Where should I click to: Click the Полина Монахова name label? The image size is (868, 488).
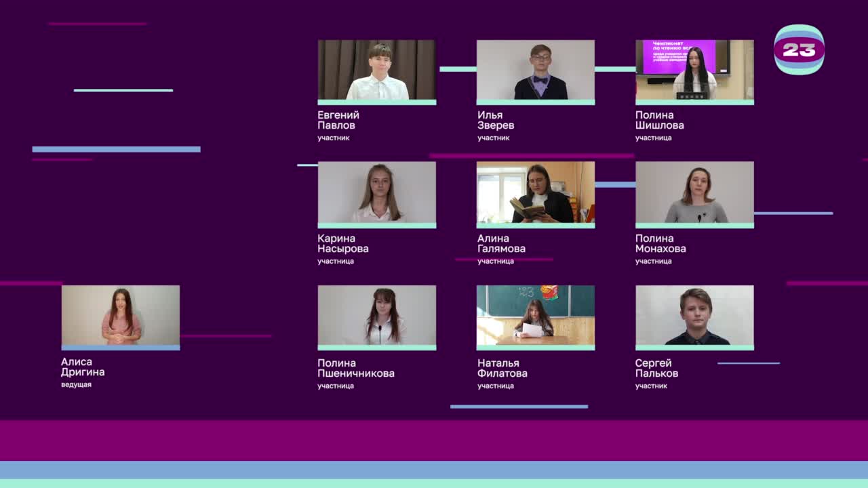(x=660, y=243)
